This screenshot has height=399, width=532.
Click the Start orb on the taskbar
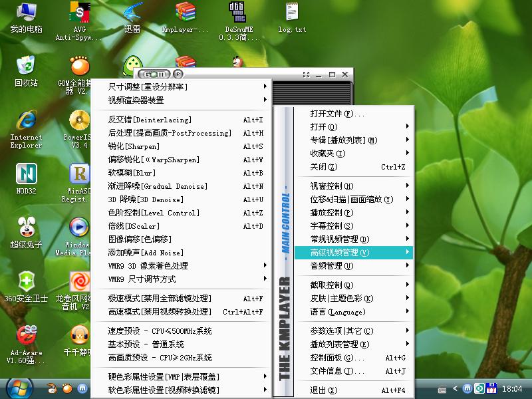coord(19,389)
